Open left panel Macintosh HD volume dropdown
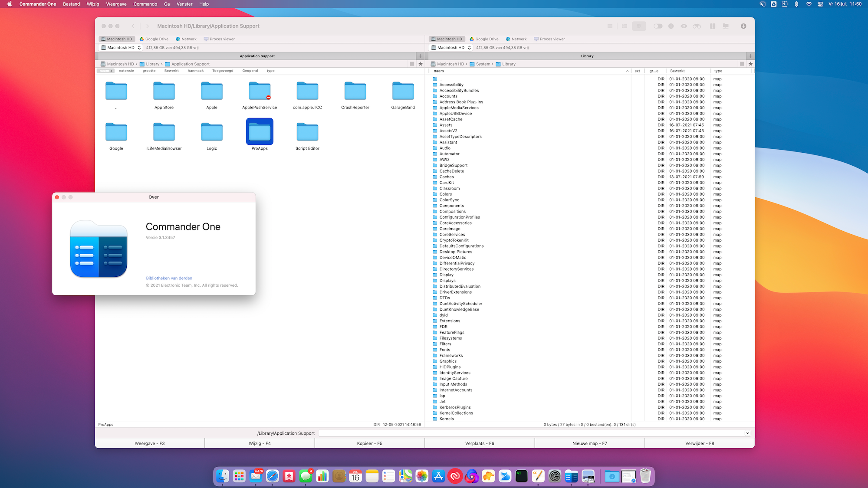This screenshot has height=488, width=868. coord(121,48)
